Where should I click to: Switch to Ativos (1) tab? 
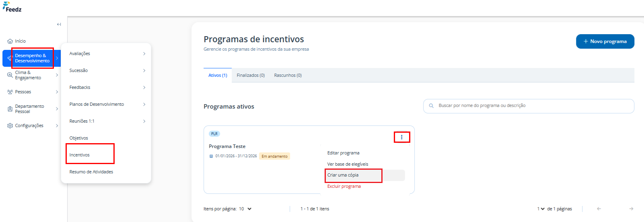(218, 75)
